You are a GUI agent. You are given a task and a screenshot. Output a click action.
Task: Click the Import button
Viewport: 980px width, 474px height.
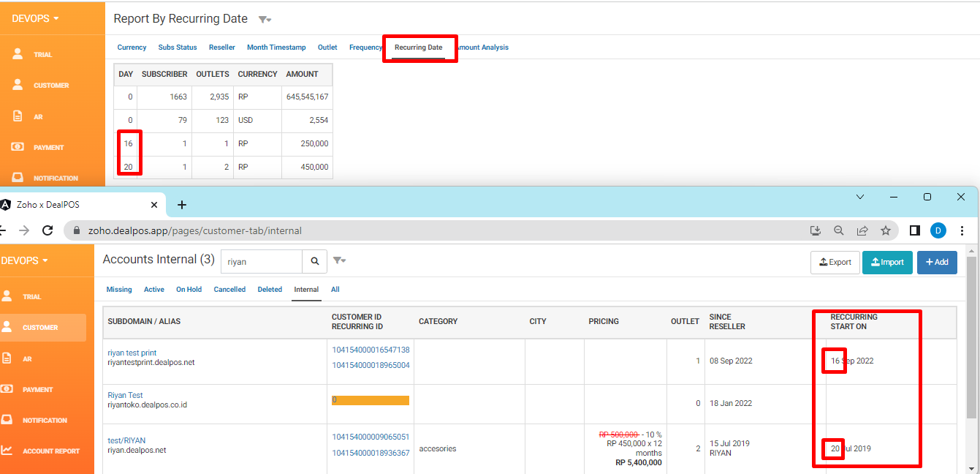pyautogui.click(x=887, y=263)
